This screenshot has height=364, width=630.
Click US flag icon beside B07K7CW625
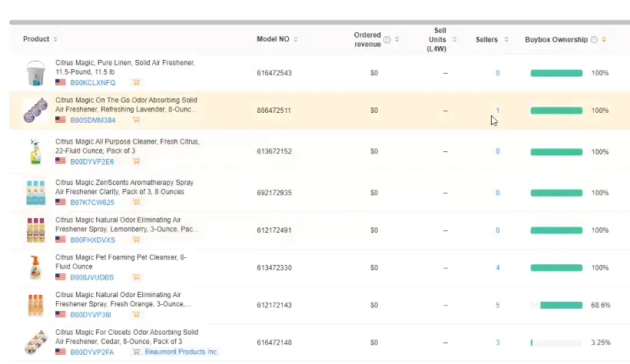[61, 203]
